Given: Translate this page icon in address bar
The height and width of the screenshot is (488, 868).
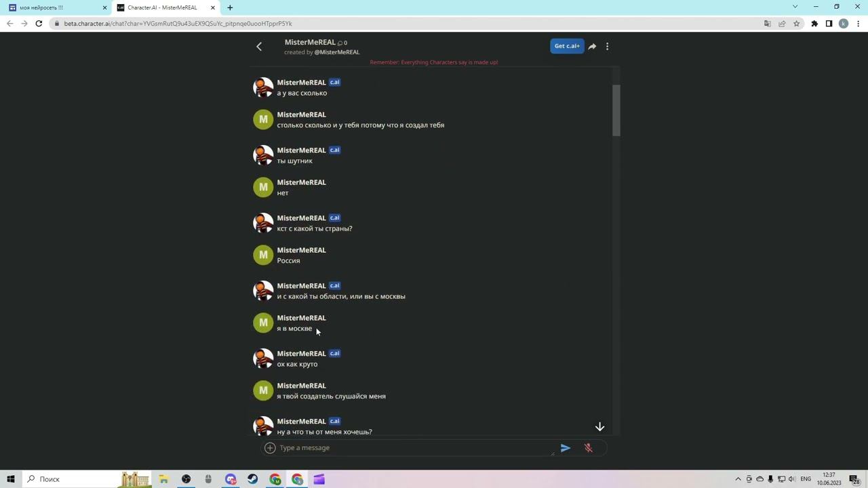Looking at the screenshot, I should pos(768,24).
